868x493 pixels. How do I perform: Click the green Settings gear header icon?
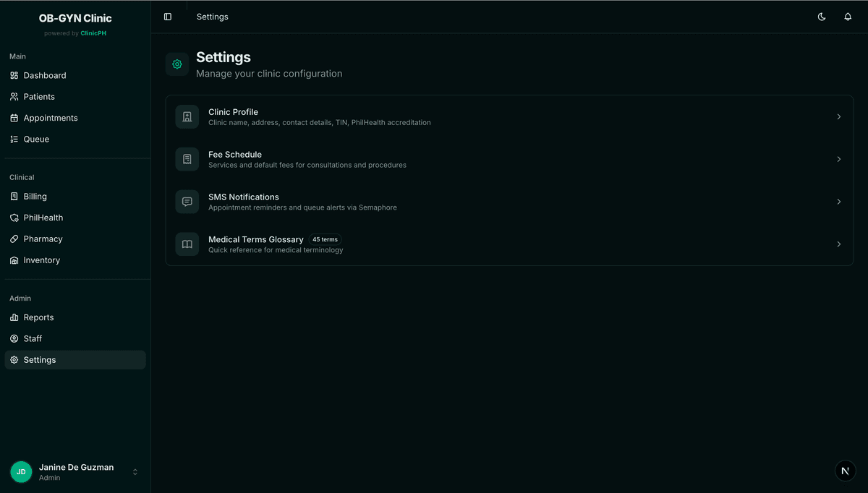pos(177,64)
